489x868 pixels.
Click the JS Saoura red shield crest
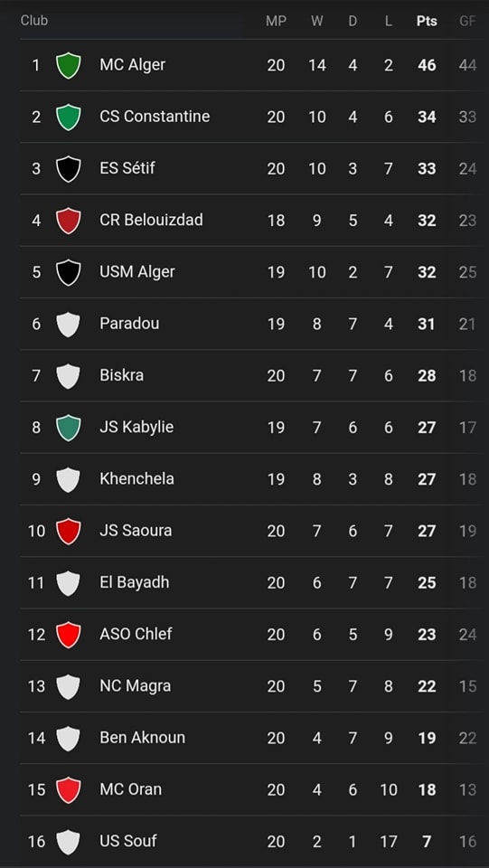click(x=69, y=531)
